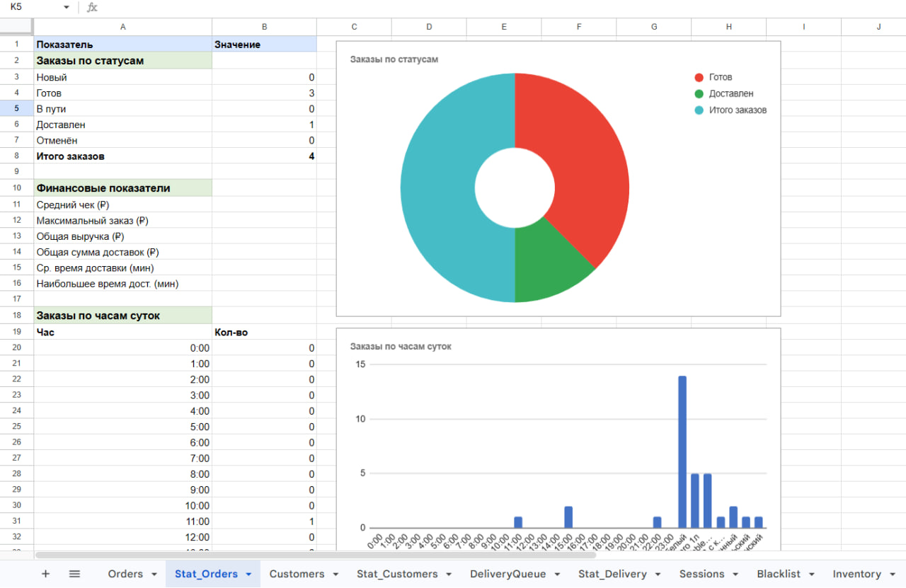906x588 pixels.
Task: Select the 'Общая сумма доставок (₽)' cell
Action: [x=123, y=252]
